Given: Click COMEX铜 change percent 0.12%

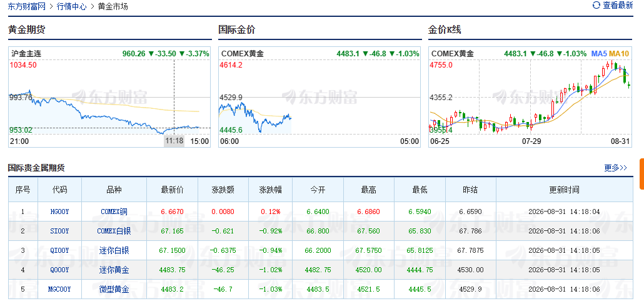Looking at the screenshot, I should coord(270,212).
